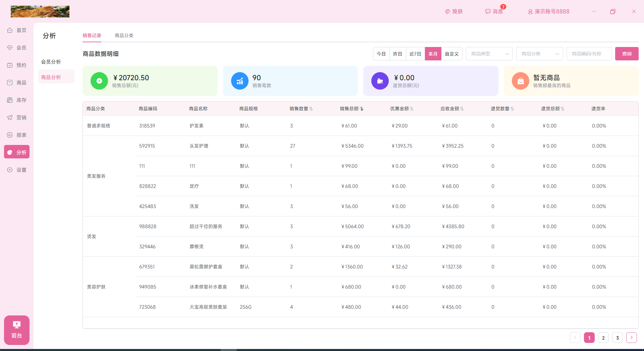Focus the 商品编码/名称 input field
Viewport: 644px width, 351px height.
[589, 54]
